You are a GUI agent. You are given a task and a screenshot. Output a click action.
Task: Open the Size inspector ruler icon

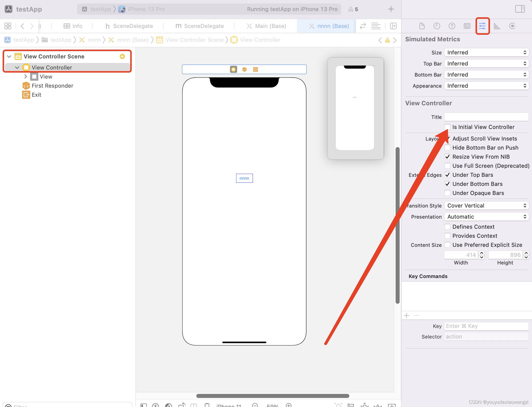click(497, 26)
